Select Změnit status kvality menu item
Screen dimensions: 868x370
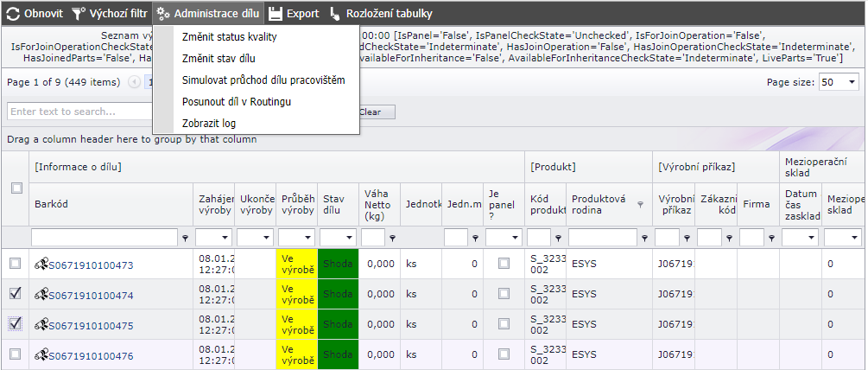[229, 37]
